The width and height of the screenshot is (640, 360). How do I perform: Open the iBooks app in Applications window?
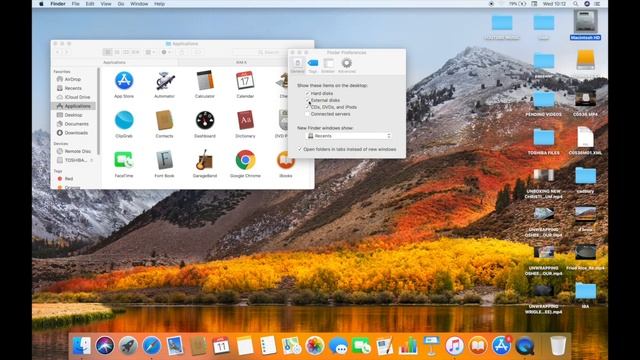click(x=286, y=160)
